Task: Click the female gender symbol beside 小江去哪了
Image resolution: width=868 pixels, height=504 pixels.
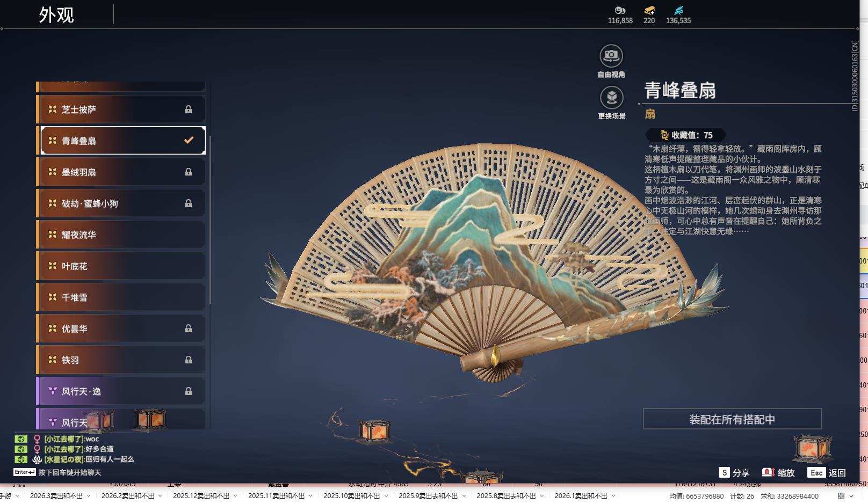Action: 37,439
